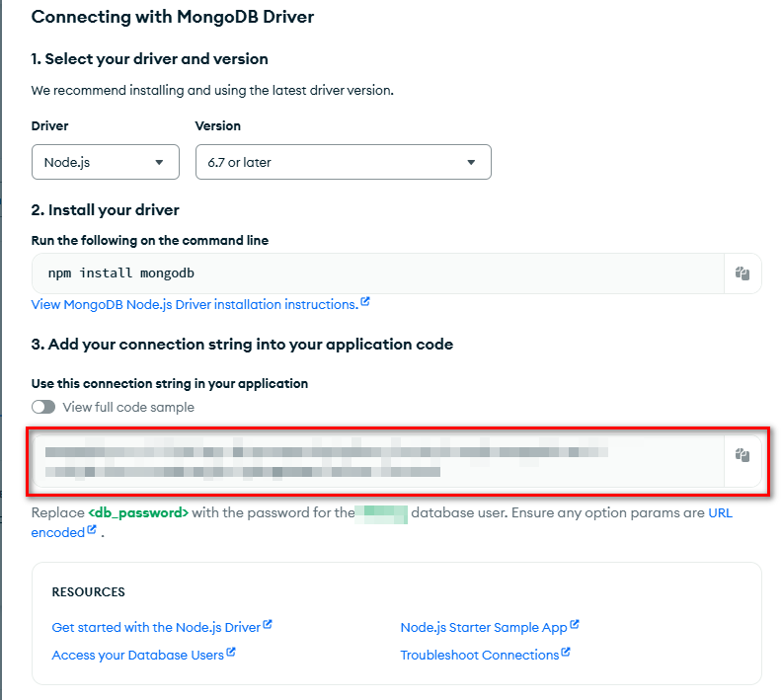Screen dimensions: 782x700
Task: Open the Driver dropdown showing Node.js
Action: click(x=105, y=162)
